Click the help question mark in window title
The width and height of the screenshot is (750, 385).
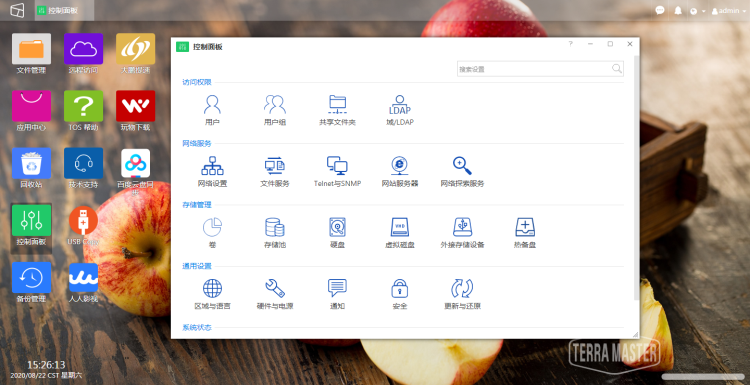571,44
